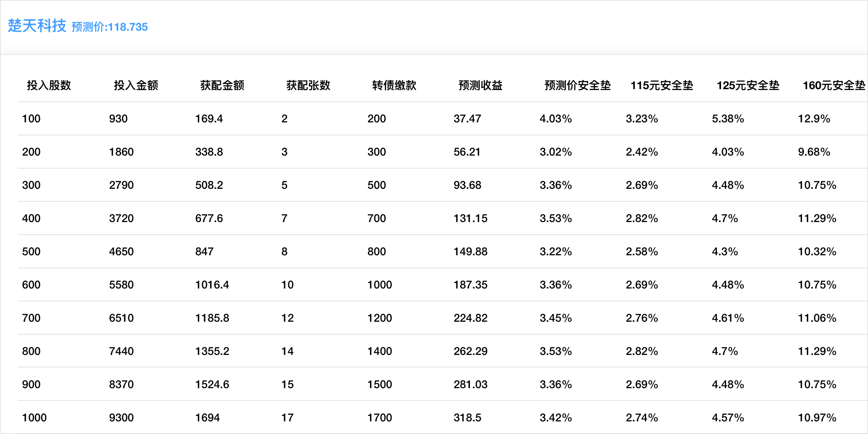Click the 1016.4 获配金额 cell
This screenshot has height=434, width=868.
[212, 285]
